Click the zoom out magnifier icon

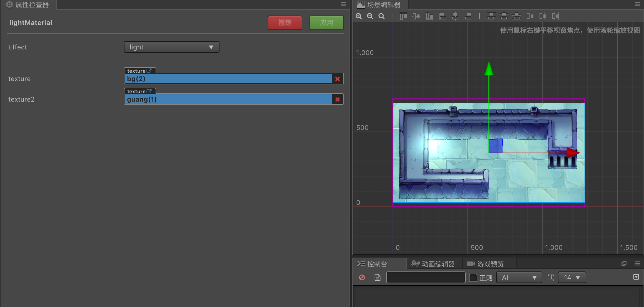tap(370, 16)
